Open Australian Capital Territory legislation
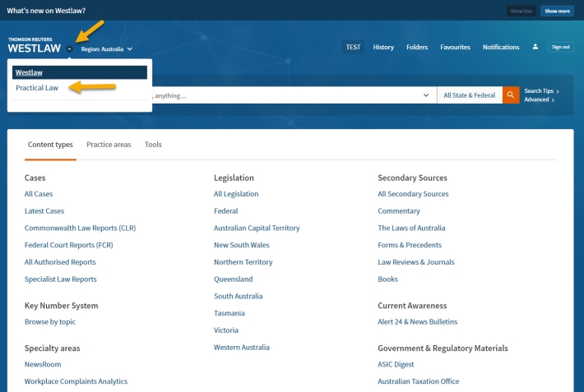 257,228
